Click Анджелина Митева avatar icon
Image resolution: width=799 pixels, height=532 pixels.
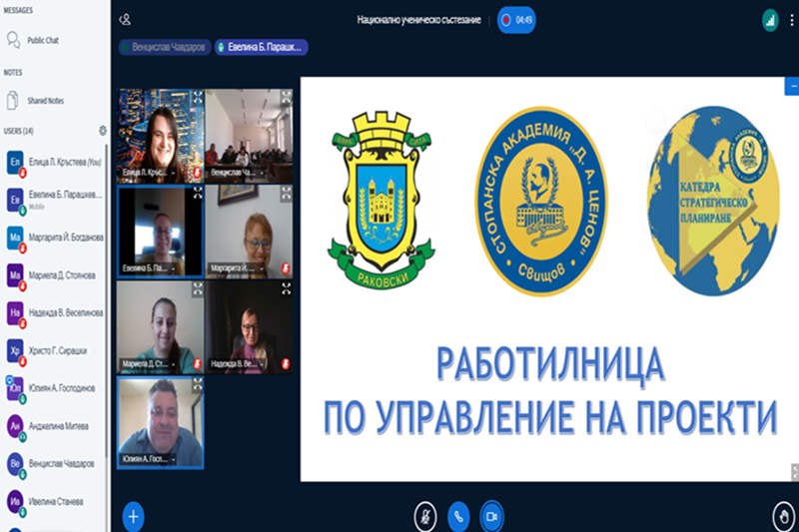(15, 426)
